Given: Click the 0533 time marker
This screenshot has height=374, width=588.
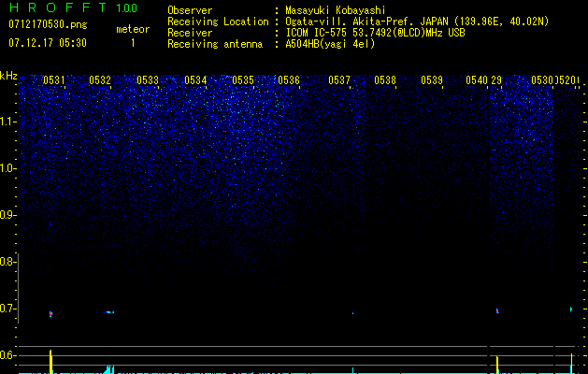Looking at the screenshot, I should pos(148,80).
